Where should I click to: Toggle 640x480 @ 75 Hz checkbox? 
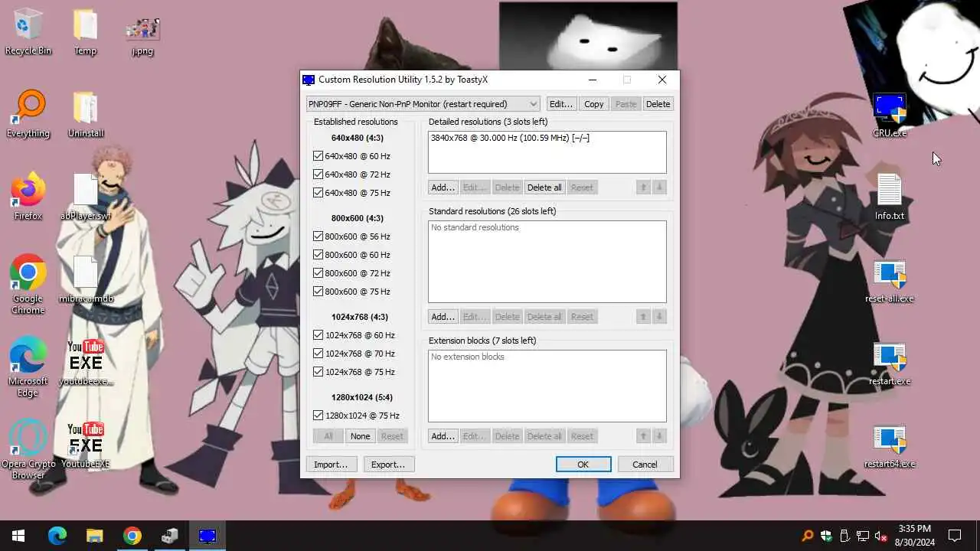(318, 193)
